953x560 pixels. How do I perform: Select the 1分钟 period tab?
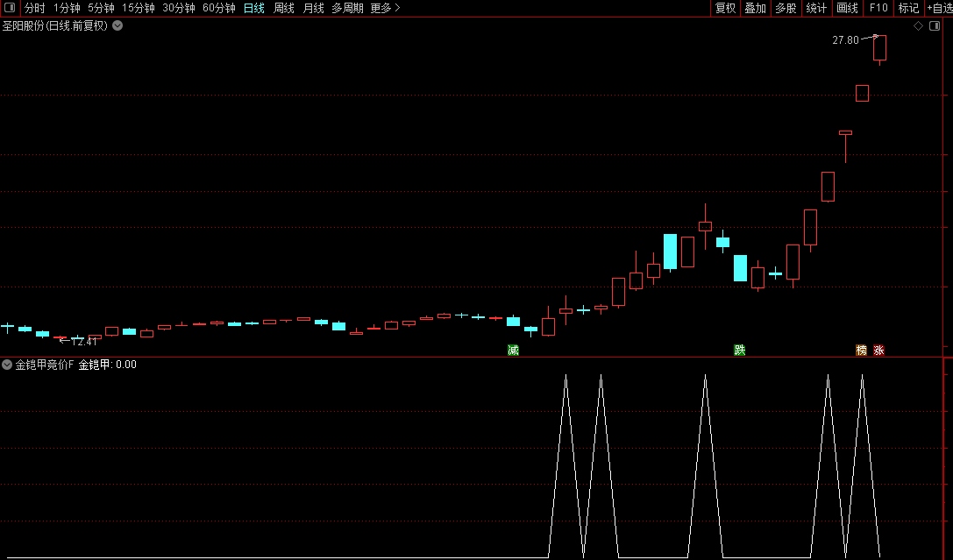[67, 9]
